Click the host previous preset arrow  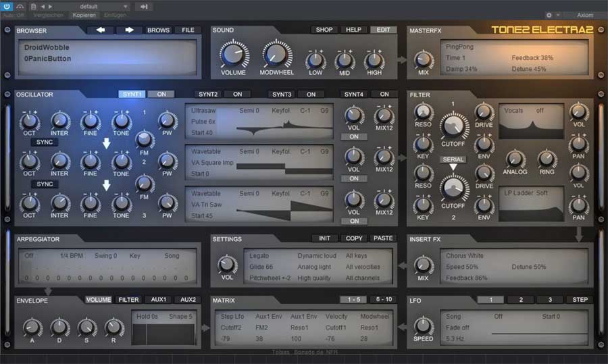click(x=43, y=7)
